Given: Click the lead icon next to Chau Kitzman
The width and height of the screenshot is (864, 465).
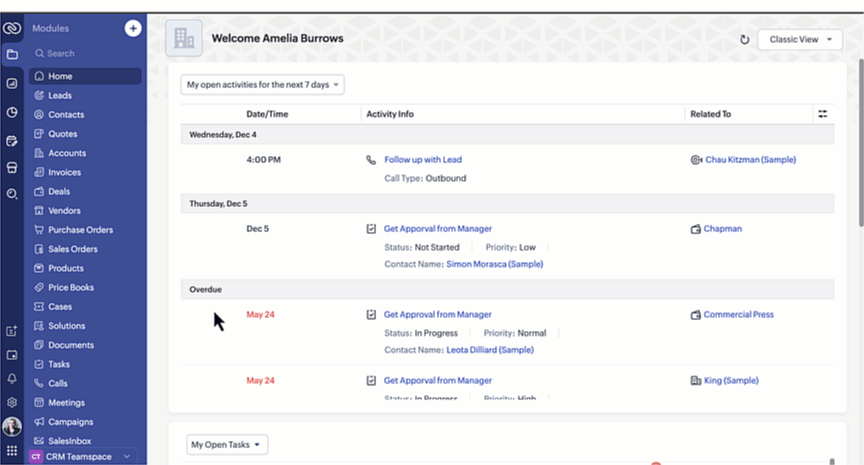Looking at the screenshot, I should 696,160.
